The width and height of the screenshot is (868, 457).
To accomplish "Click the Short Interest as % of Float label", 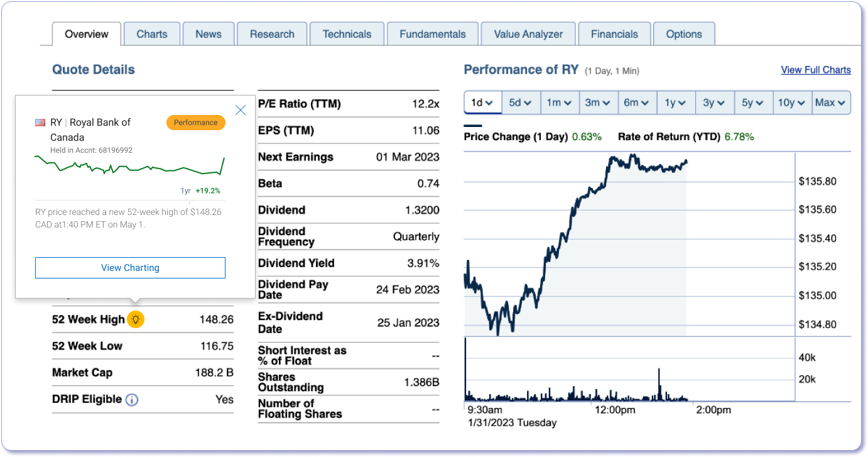I will [x=302, y=355].
